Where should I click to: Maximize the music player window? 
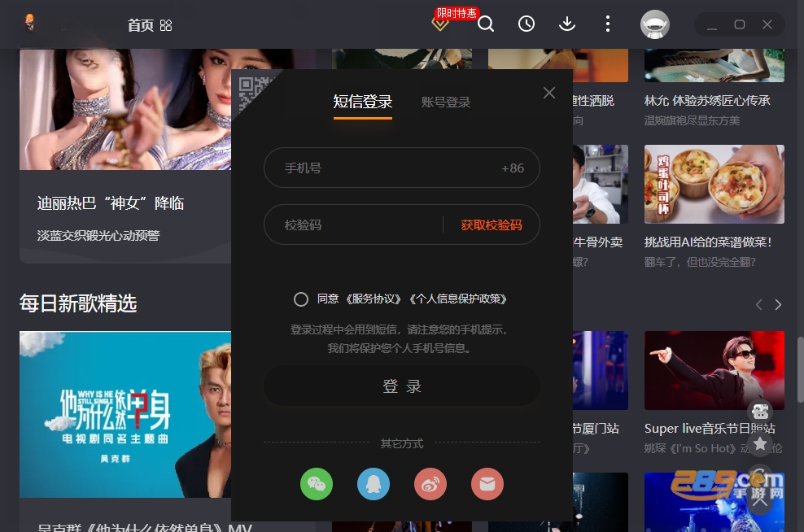tap(740, 24)
